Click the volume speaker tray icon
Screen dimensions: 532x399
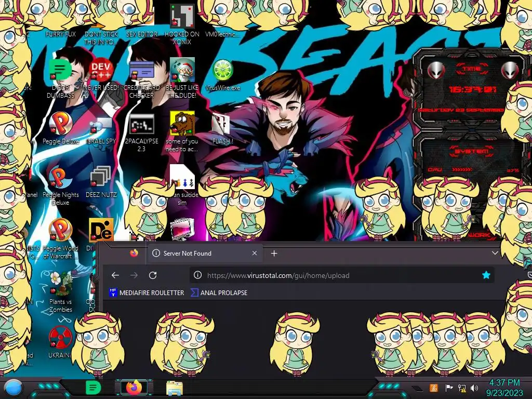[x=474, y=388]
